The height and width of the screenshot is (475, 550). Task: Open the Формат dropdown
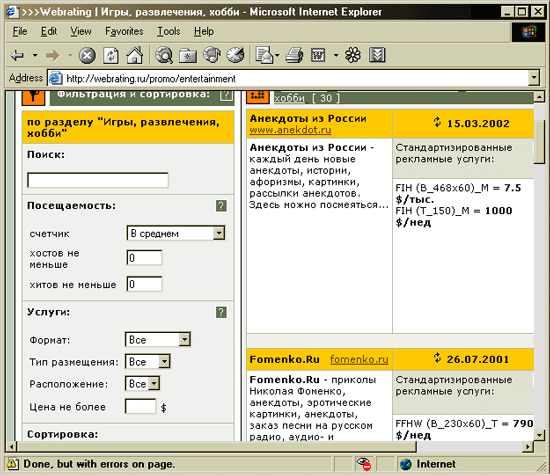click(x=157, y=339)
